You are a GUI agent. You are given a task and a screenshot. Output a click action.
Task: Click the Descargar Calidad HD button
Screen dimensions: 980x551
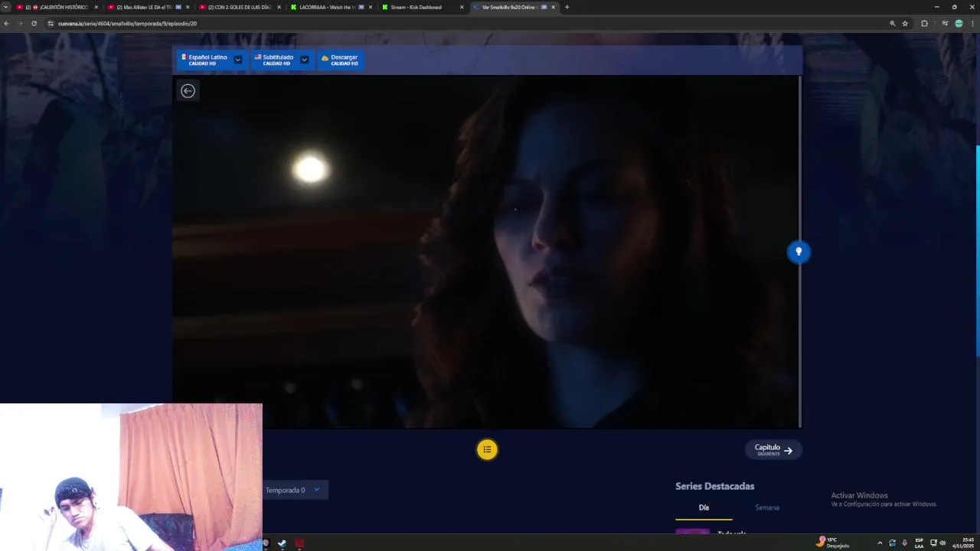[340, 60]
